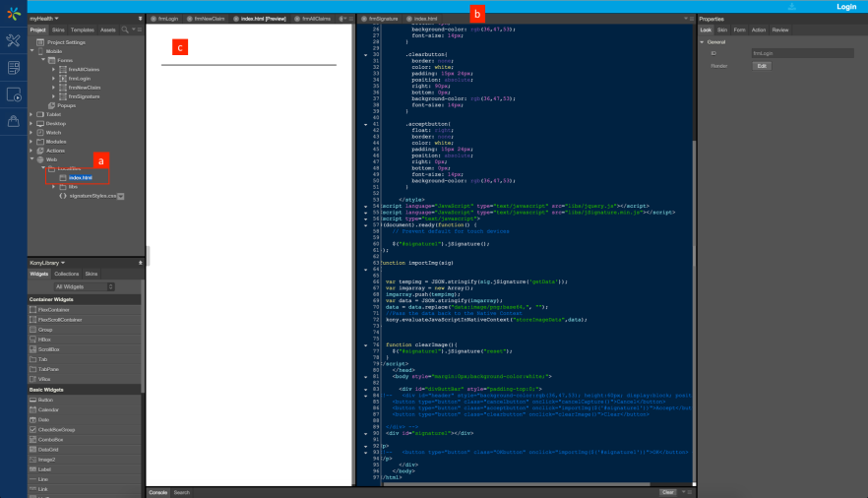Image resolution: width=868 pixels, height=498 pixels.
Task: Click the Edit button next to Render
Action: point(762,66)
